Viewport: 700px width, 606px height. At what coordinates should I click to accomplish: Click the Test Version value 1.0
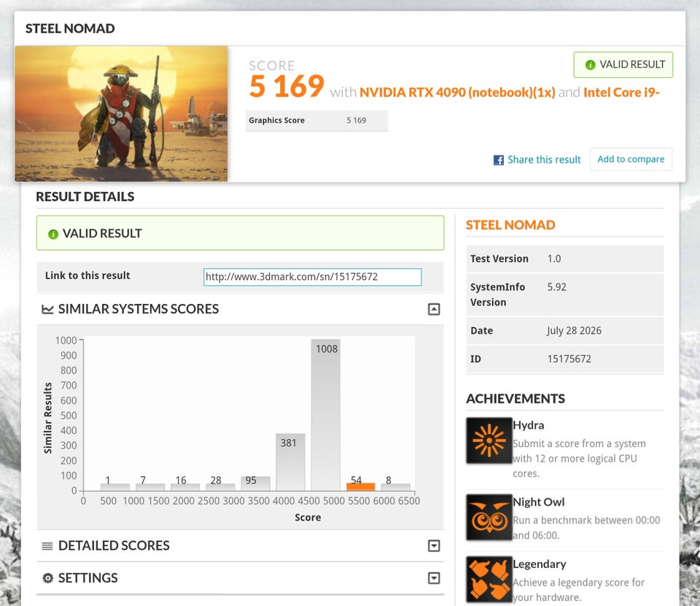(x=554, y=259)
